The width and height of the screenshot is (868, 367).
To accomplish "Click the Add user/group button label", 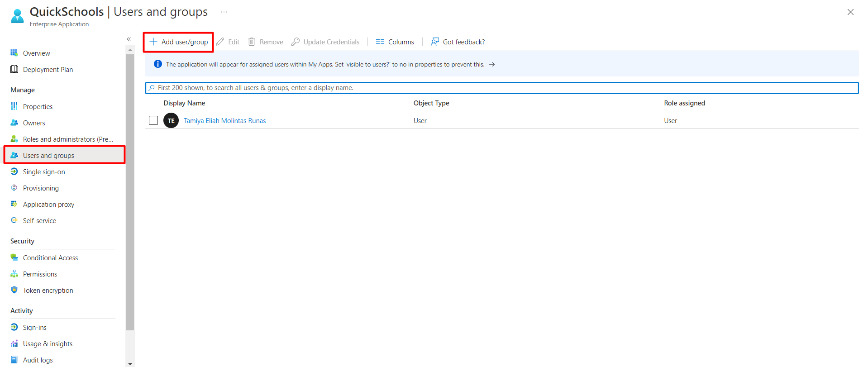I will pos(185,42).
